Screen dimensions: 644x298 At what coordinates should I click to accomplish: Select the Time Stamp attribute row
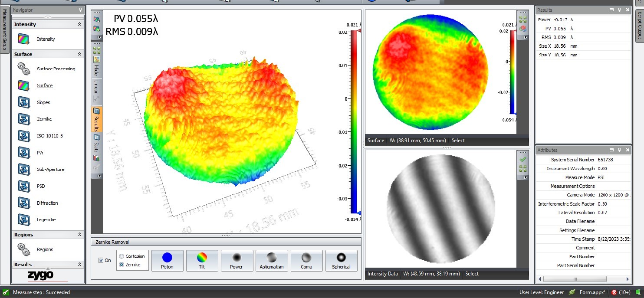click(x=583, y=239)
